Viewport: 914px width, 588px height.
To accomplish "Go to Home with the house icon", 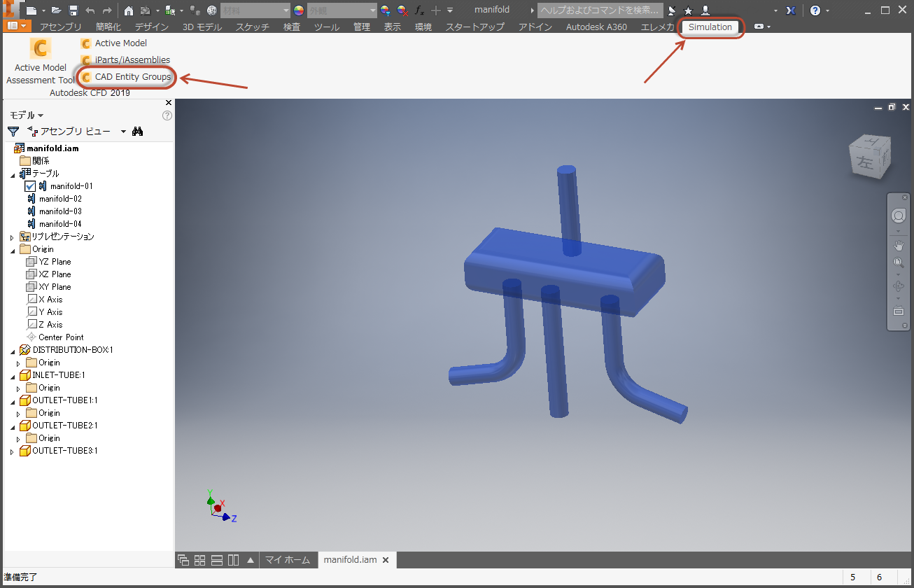I will pos(129,10).
